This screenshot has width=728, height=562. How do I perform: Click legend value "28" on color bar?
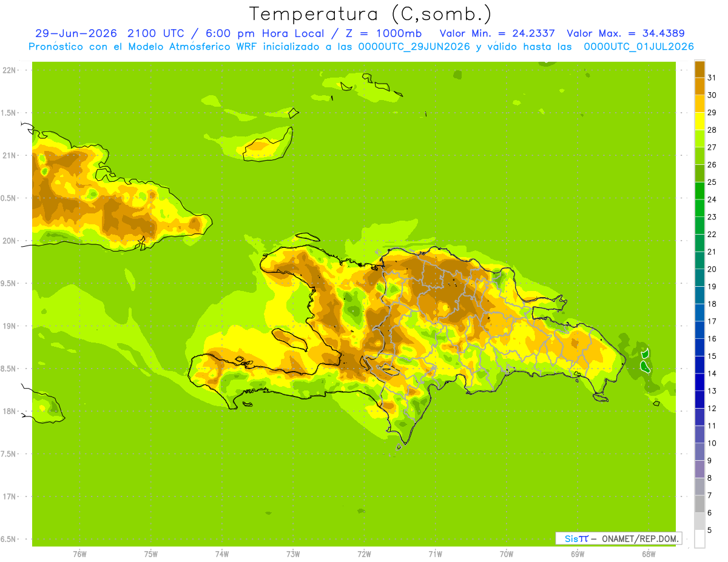point(712,130)
